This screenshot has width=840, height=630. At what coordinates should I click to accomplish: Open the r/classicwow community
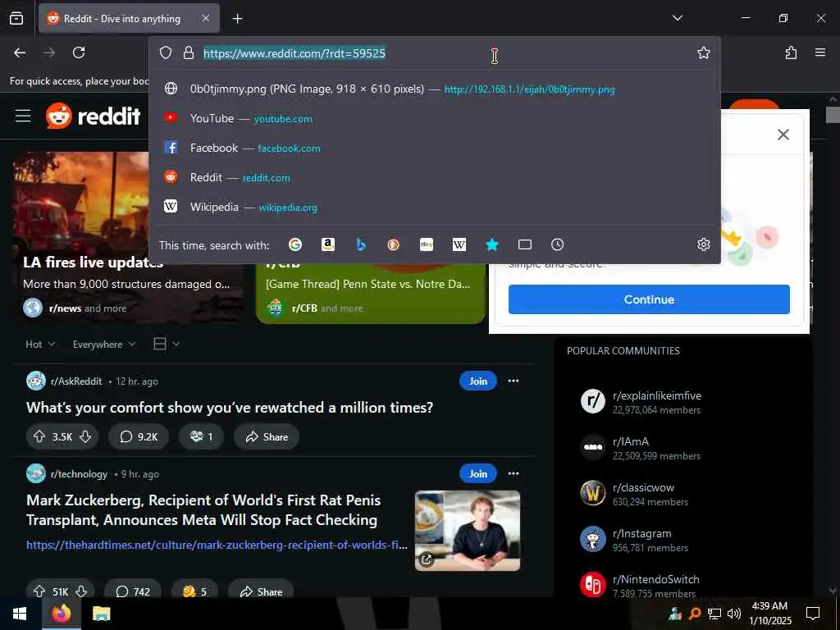click(x=643, y=488)
